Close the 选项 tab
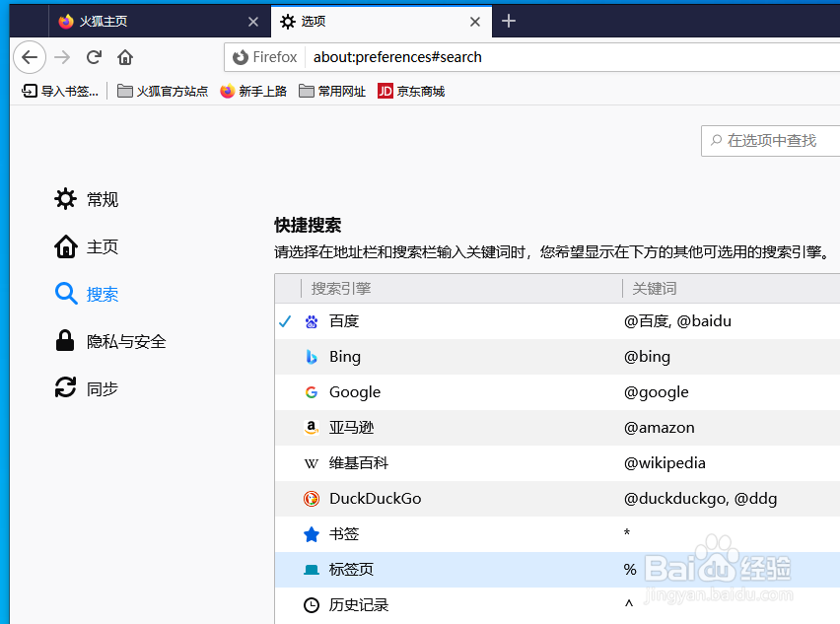Viewport: 840px width, 624px height. [x=475, y=22]
